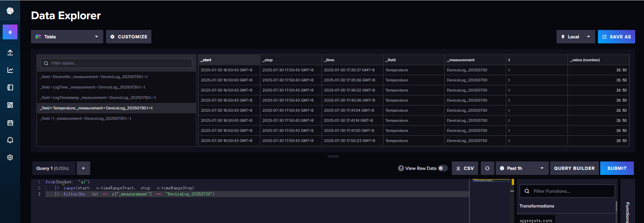The height and width of the screenshot is (223, 644).
Task: Open the Table visualization type dropdown
Action: pos(67,37)
